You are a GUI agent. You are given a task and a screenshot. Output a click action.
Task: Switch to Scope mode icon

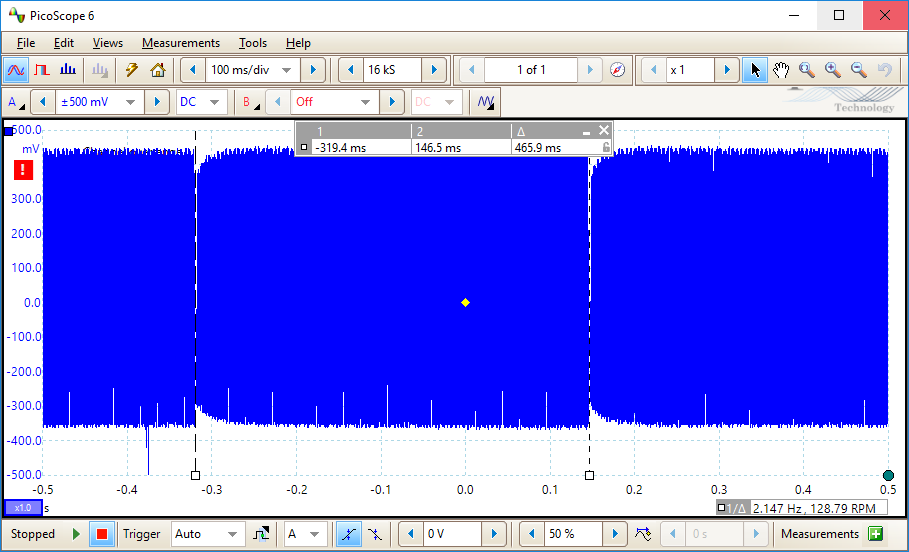[x=16, y=70]
